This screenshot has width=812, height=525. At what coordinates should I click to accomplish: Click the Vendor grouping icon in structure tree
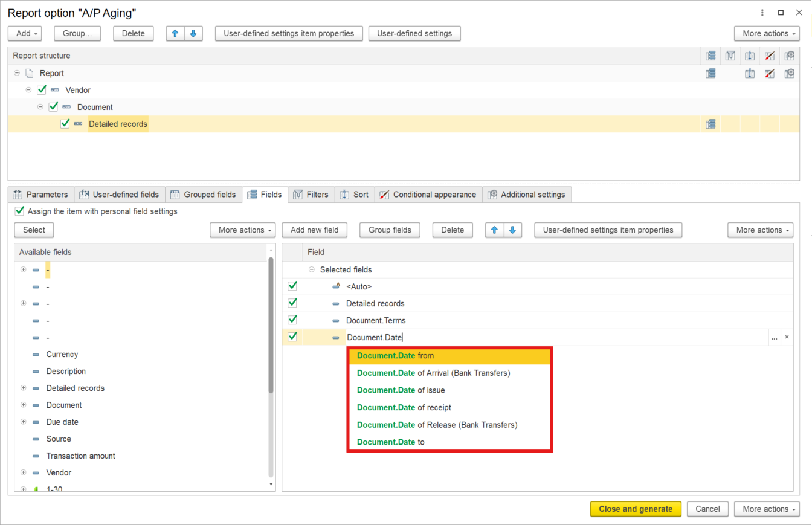coord(55,90)
